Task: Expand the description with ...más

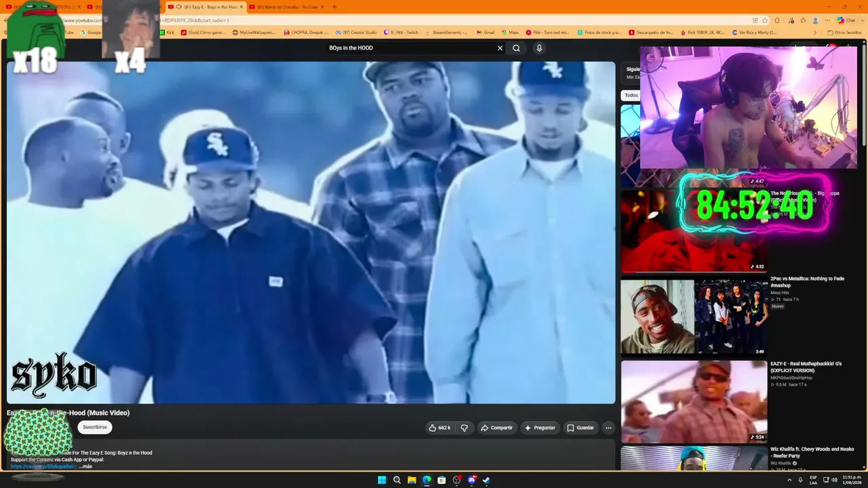Action: (85, 466)
